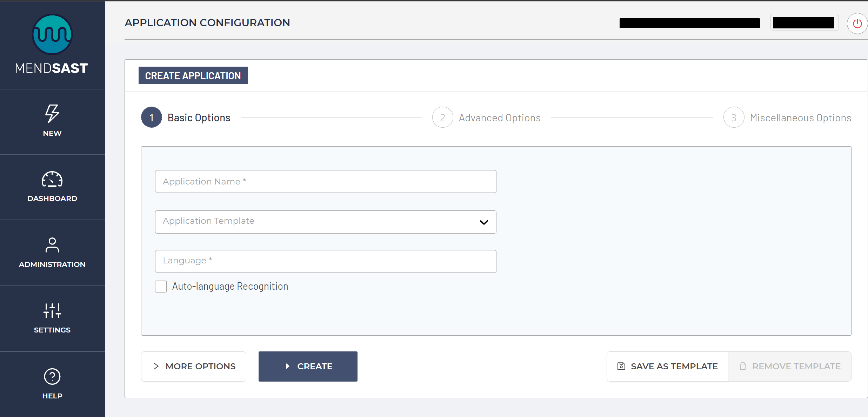This screenshot has width=868, height=417.
Task: Click the MendSAST logo
Action: click(52, 34)
